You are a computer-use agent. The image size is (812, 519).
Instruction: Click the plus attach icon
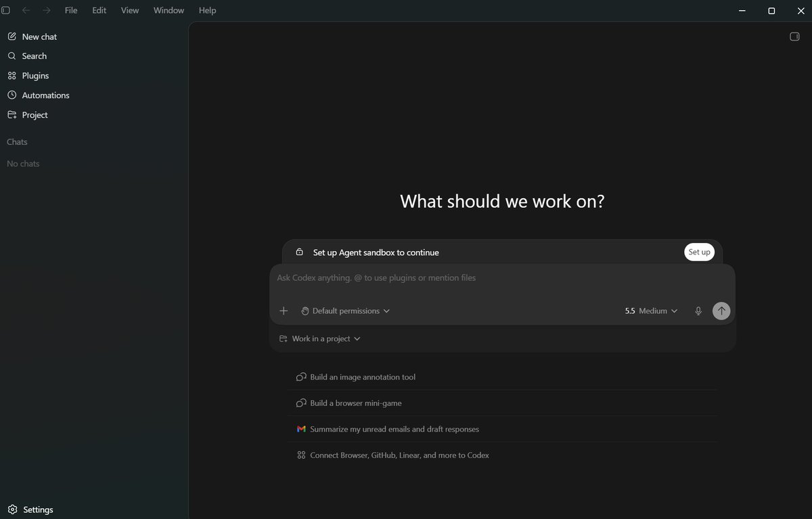click(284, 311)
